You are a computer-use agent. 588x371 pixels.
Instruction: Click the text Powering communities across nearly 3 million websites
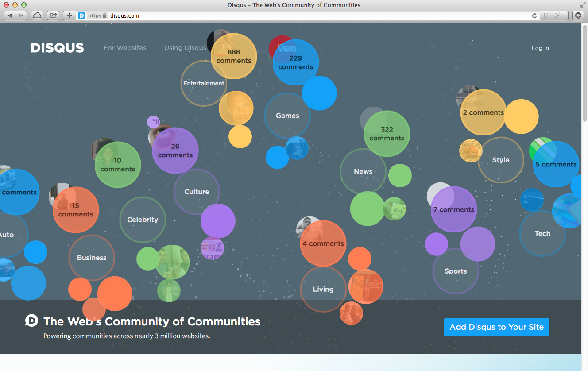click(127, 336)
